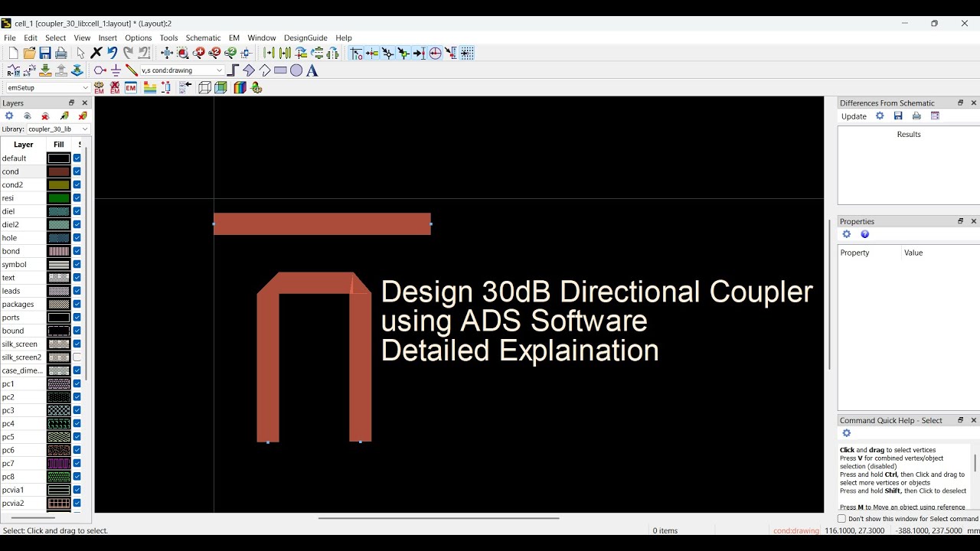Print the layout using the printer icon
Screen dimensions: 980x551
pyautogui.click(x=61, y=53)
